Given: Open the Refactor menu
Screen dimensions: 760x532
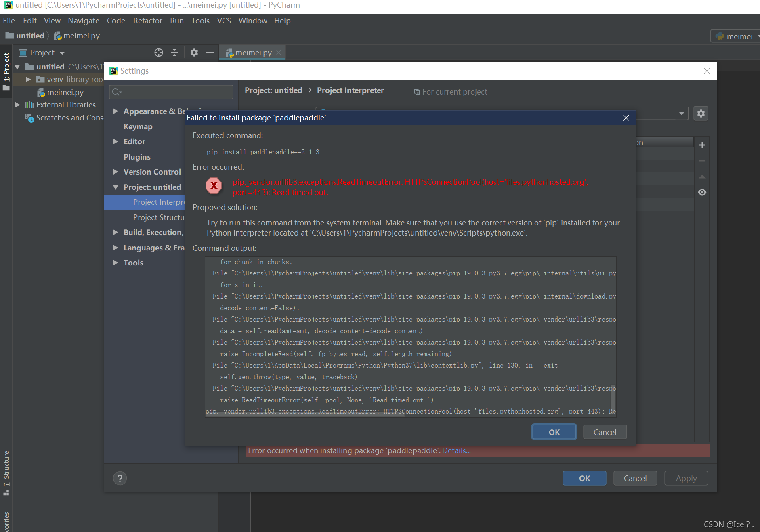Looking at the screenshot, I should [148, 21].
